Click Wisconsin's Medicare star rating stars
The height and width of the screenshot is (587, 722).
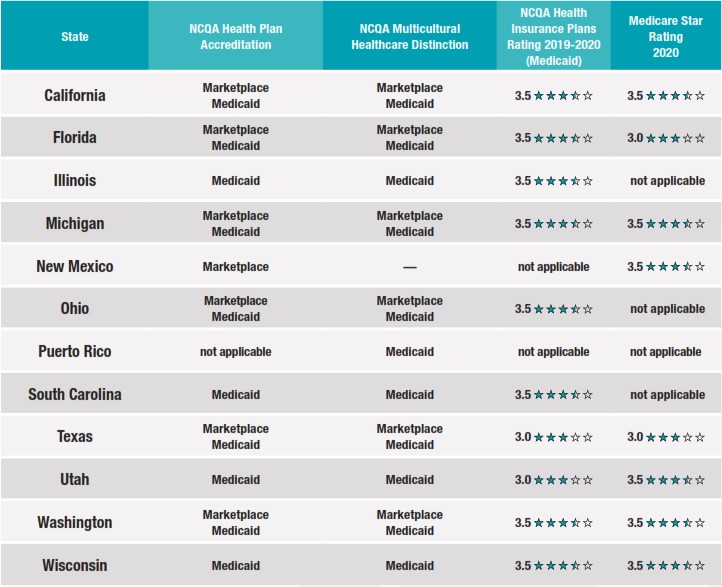point(676,566)
